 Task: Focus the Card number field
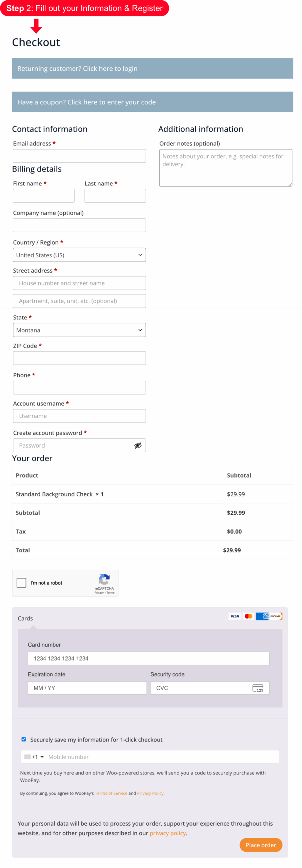point(148,658)
